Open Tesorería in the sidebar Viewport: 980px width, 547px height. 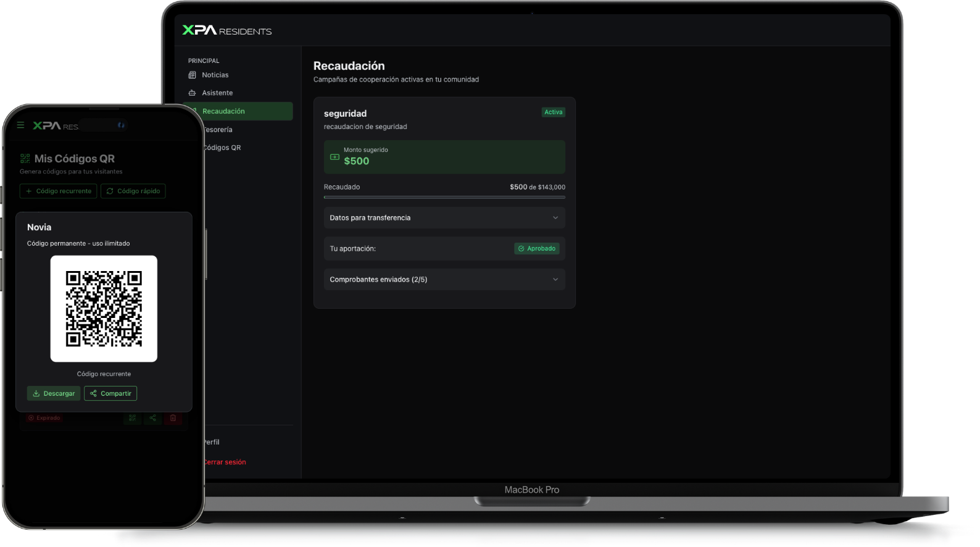[218, 130]
